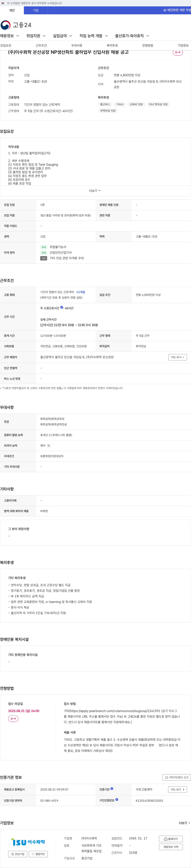The image size is (191, 868).
Task: Click the job posting title heading
Action: coord(68,52)
